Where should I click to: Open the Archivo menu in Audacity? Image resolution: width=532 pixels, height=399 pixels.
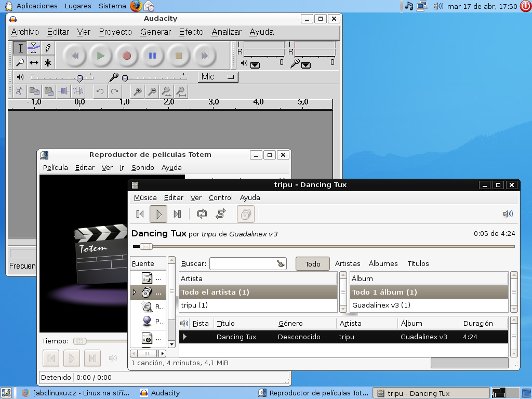coord(25,32)
